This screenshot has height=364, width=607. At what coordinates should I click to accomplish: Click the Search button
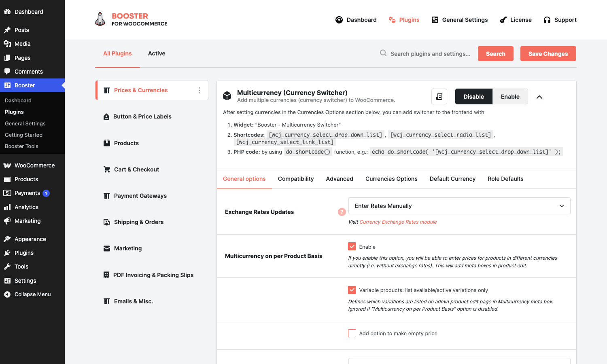point(496,54)
